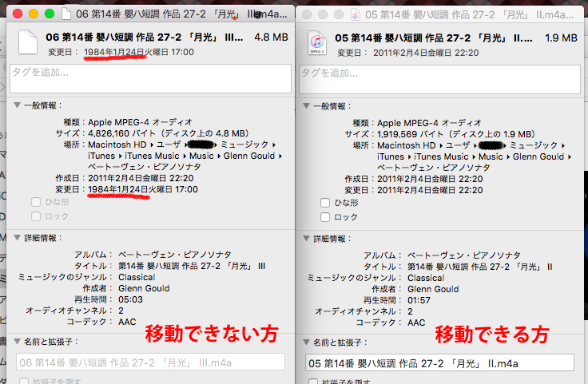The height and width of the screenshot is (384, 588).
Task: Toggle ロック checkbox in the 06 file window
Action: click(x=36, y=216)
